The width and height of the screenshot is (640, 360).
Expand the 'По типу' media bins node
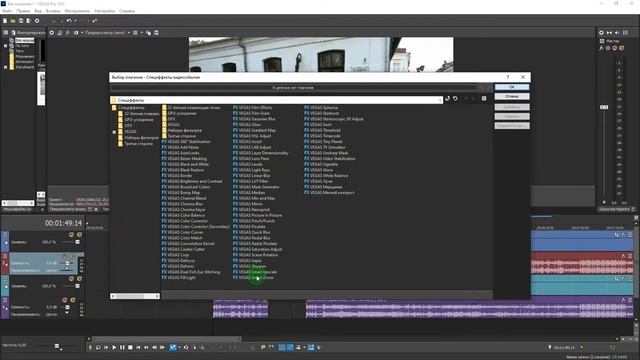[5, 46]
